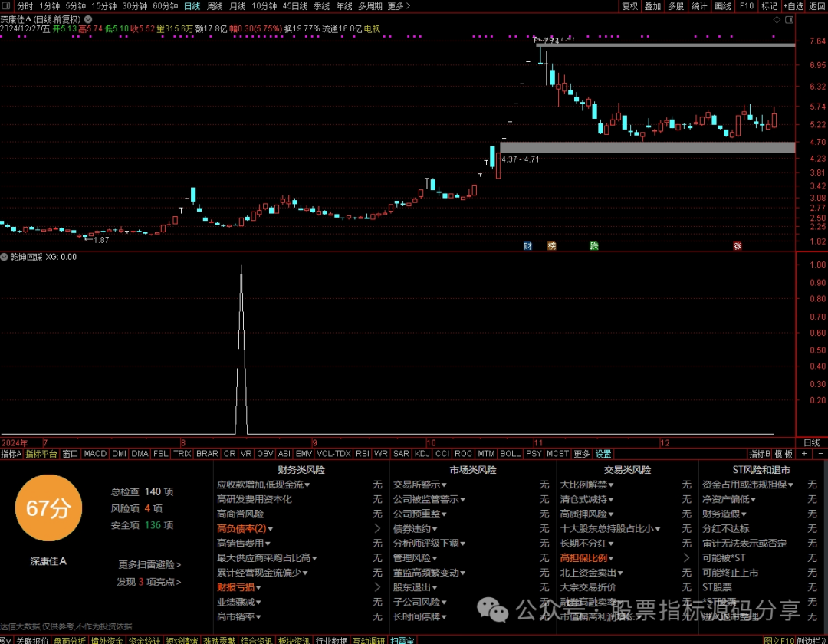Viewport: 828px width, 644px height.
Task: Click the 画线 drawing button
Action: 722,6
